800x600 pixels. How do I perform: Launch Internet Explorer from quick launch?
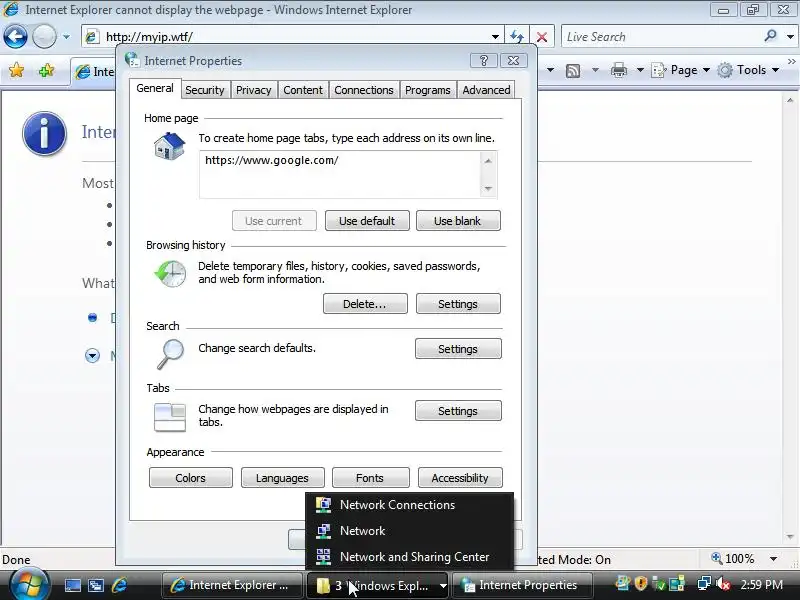[119, 585]
